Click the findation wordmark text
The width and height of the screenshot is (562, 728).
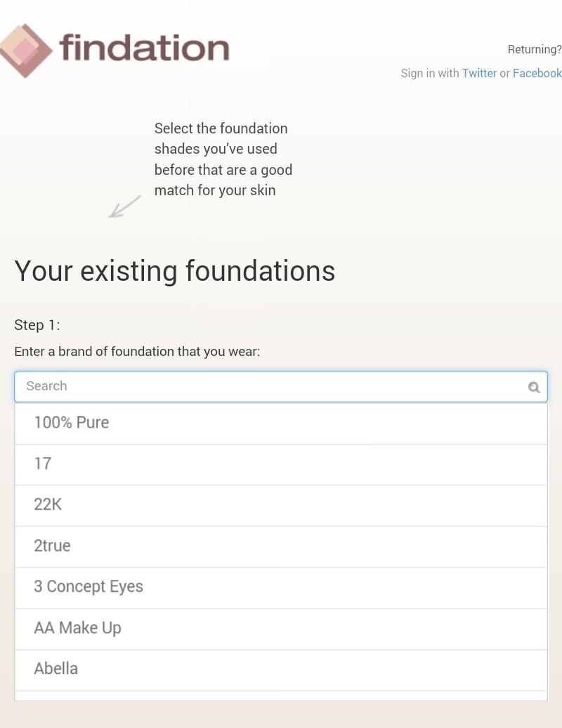[x=144, y=48]
